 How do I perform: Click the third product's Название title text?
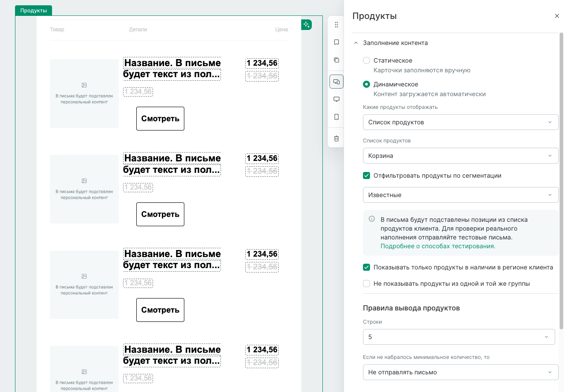click(x=172, y=260)
